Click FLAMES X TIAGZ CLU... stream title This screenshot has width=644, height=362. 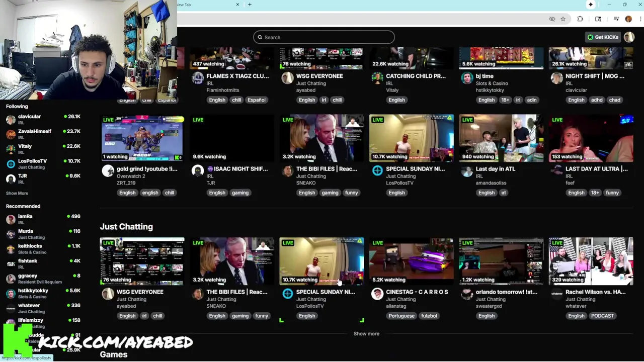(x=237, y=76)
